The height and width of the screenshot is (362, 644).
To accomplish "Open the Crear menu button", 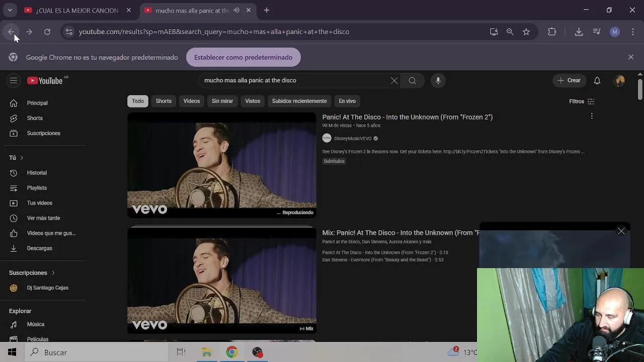I will 569,80.
